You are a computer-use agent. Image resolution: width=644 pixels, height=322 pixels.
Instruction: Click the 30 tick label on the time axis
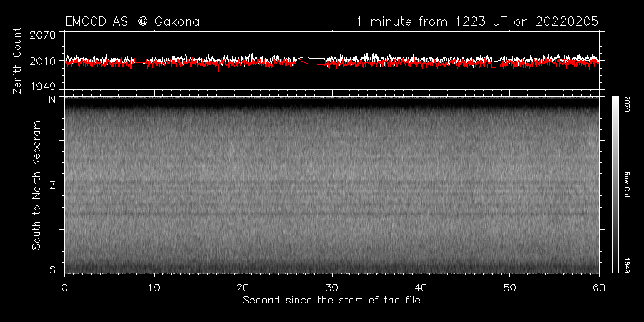click(x=331, y=287)
